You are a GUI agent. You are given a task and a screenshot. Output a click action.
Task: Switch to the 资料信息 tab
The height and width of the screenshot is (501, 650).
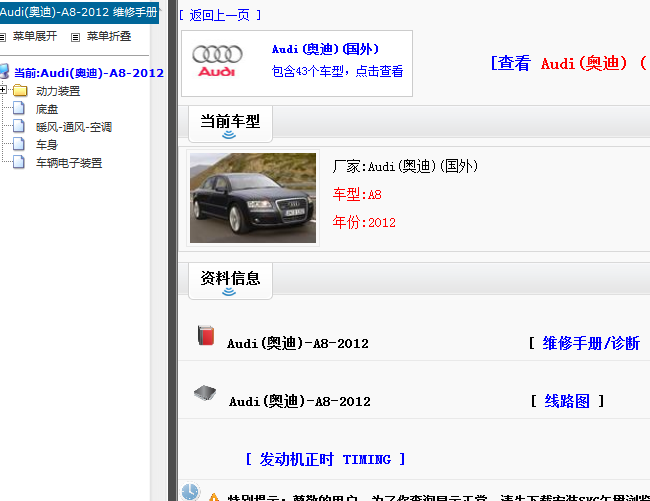pos(230,281)
